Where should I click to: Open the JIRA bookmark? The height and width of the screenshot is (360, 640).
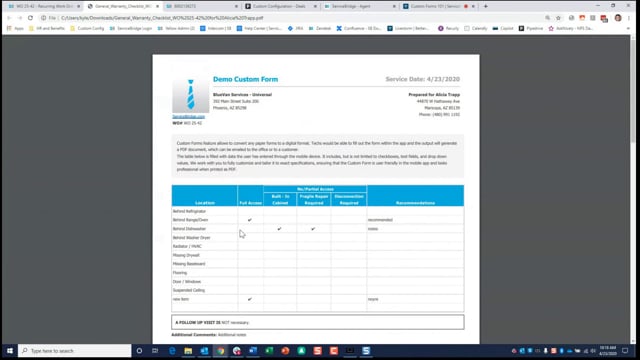tap(296, 29)
